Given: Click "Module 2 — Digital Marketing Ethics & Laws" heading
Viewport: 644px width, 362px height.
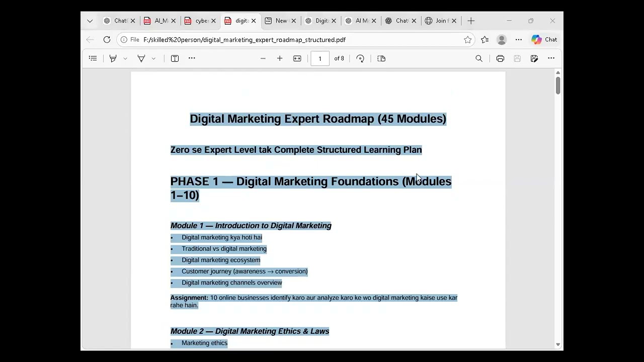Looking at the screenshot, I should 250,331.
